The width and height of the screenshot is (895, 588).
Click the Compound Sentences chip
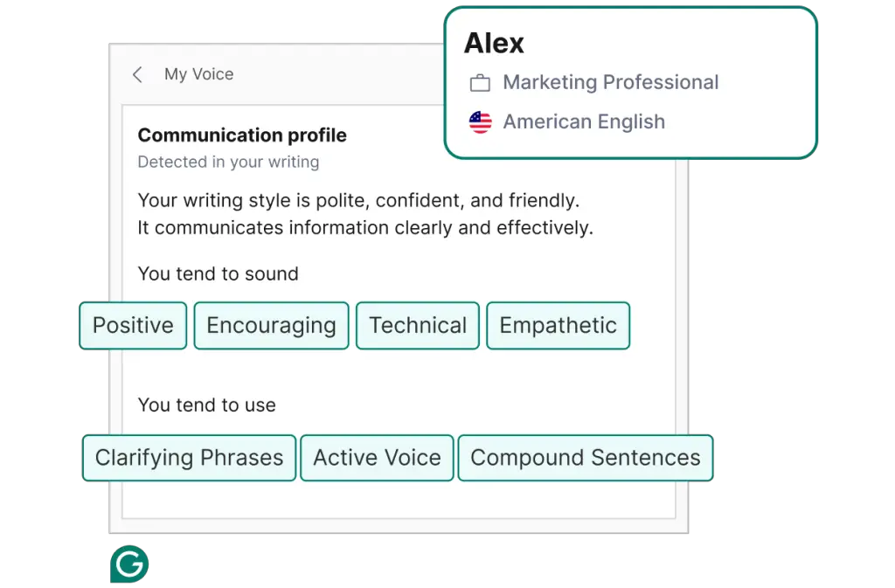pyautogui.click(x=585, y=458)
